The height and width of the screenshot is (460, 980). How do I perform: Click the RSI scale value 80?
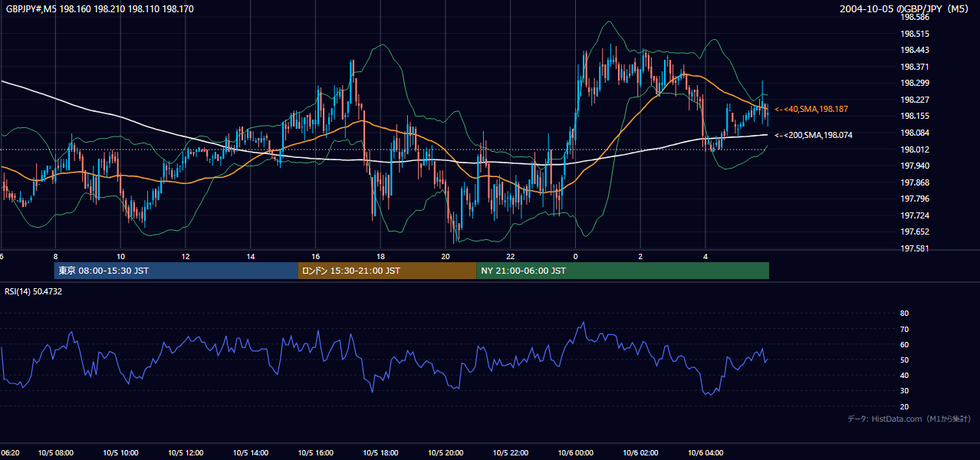[904, 314]
